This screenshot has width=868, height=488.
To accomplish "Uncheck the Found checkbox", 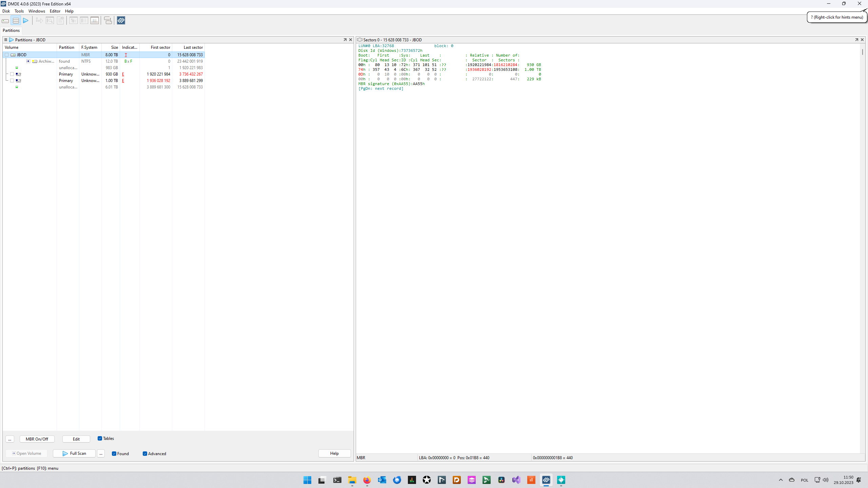I will [114, 454].
